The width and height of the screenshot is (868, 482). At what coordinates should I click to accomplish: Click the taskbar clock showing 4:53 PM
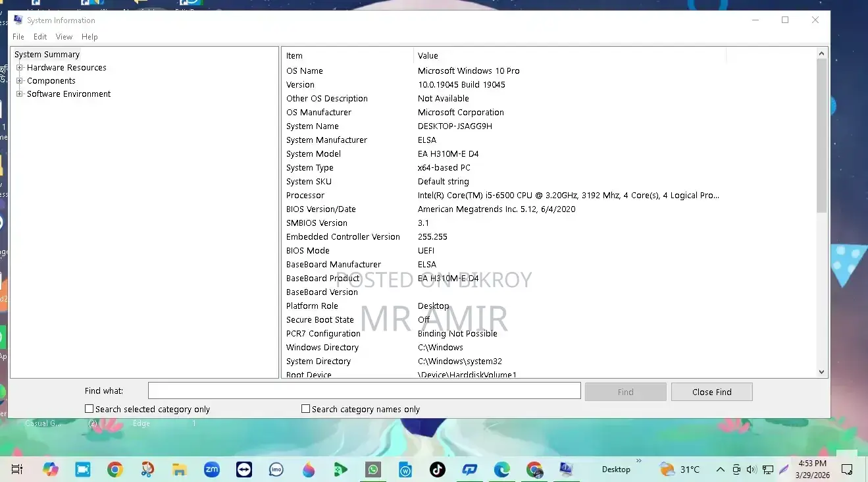pyautogui.click(x=811, y=469)
